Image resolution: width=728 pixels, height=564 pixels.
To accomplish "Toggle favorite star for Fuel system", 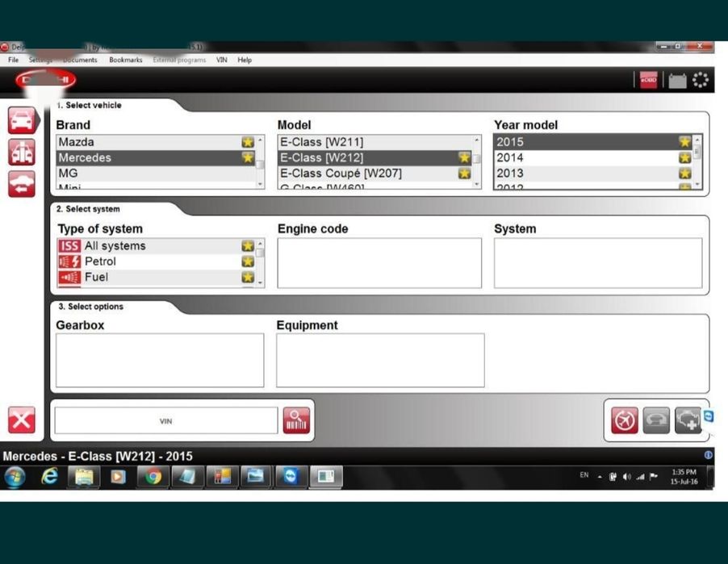I will [x=248, y=277].
